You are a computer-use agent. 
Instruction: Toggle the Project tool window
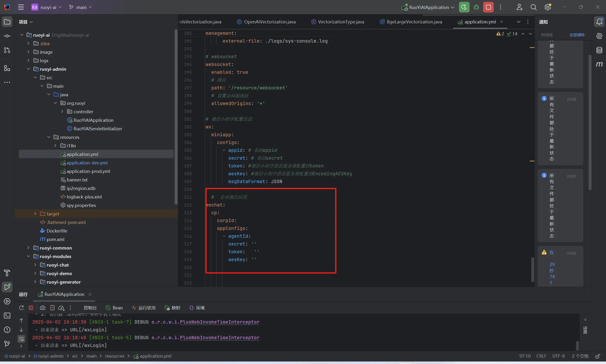point(7,22)
